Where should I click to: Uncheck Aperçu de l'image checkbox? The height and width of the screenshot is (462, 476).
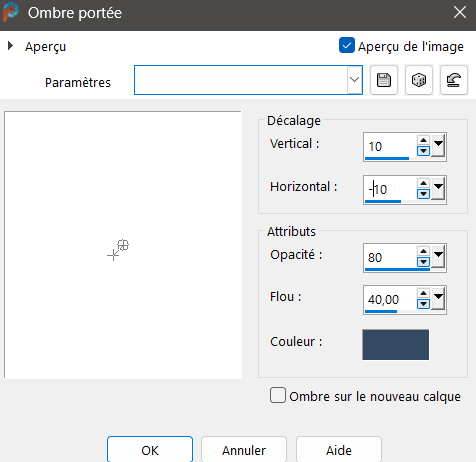(x=346, y=46)
